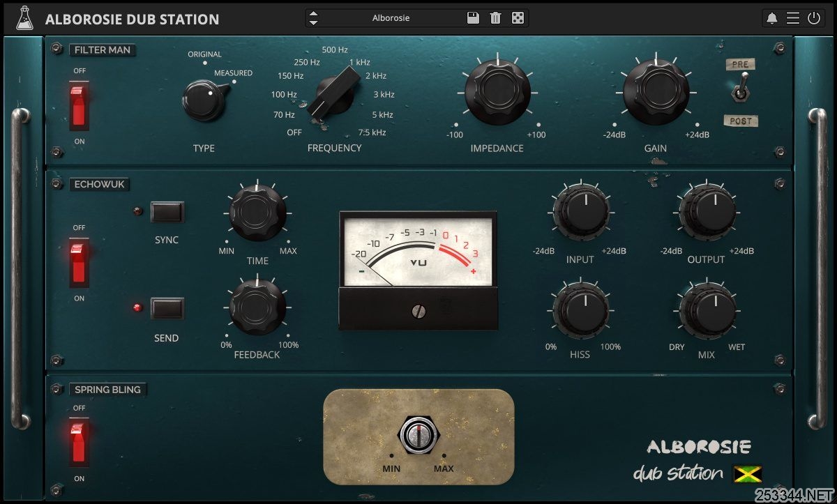Click the IMPEDANCE +100 label
The height and width of the screenshot is (504, 837).
click(536, 135)
